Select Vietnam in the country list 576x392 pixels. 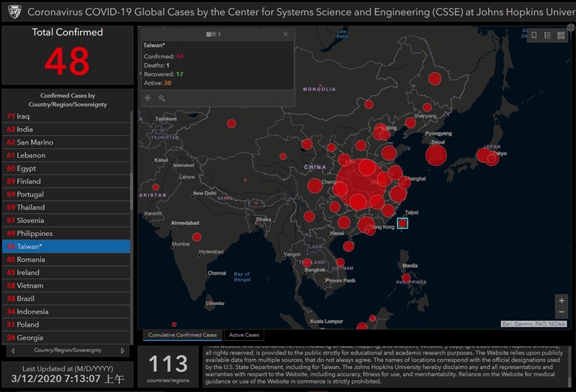pyautogui.click(x=66, y=286)
